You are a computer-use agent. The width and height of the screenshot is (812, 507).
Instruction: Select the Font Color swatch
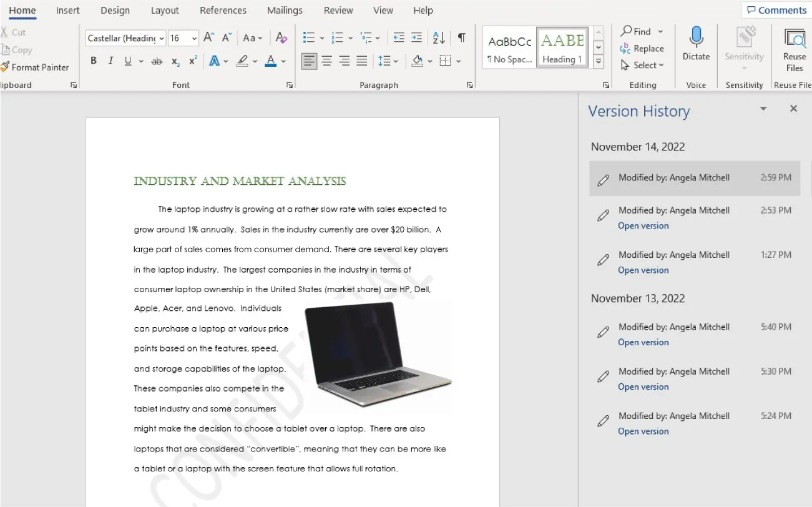pyautogui.click(x=270, y=61)
